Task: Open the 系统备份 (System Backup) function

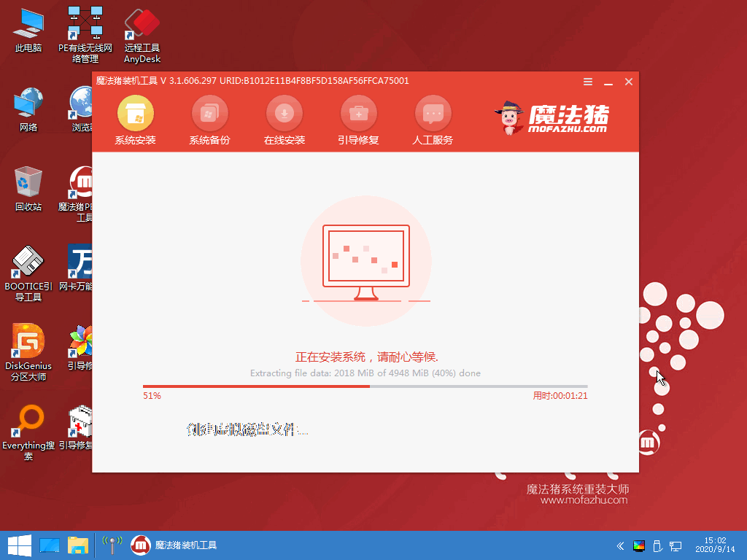Action: [209, 115]
